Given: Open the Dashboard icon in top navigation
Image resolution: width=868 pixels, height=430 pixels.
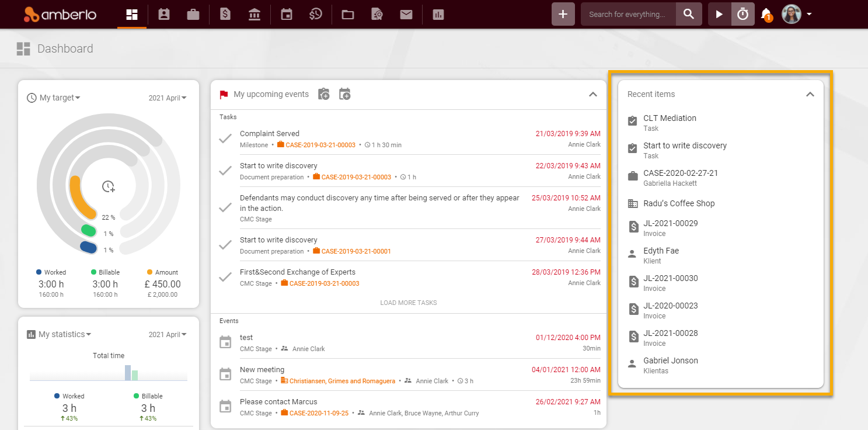Looking at the screenshot, I should (x=132, y=15).
